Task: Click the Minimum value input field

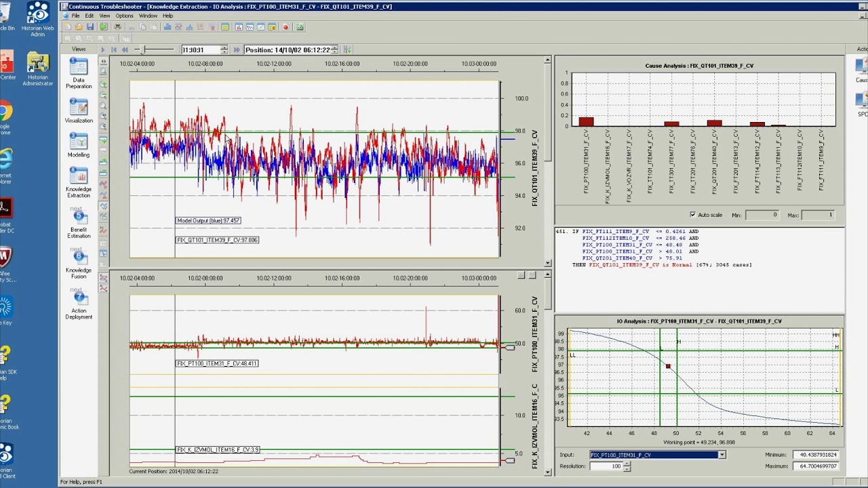Action: [815, 455]
